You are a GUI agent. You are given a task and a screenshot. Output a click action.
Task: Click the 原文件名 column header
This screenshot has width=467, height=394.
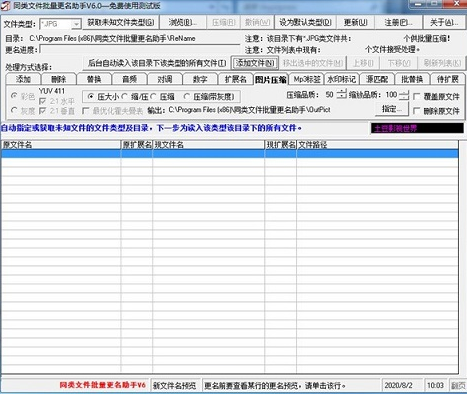61,145
